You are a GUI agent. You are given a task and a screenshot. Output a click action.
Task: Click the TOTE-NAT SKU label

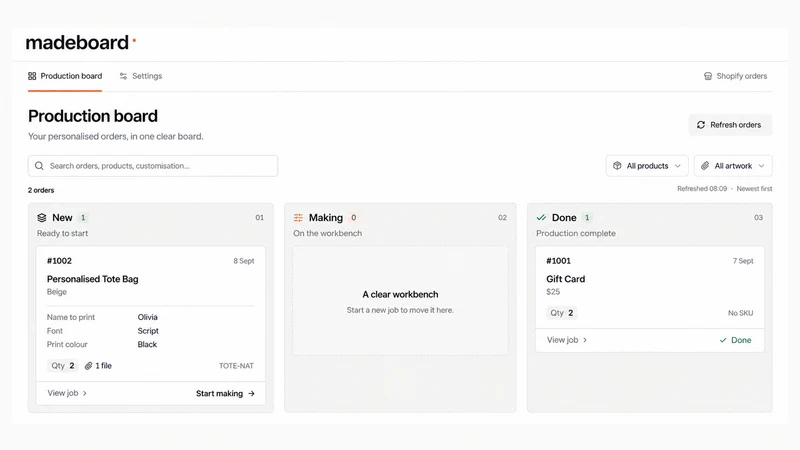236,366
